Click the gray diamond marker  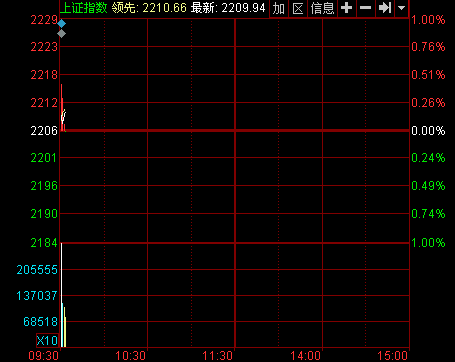(x=61, y=34)
